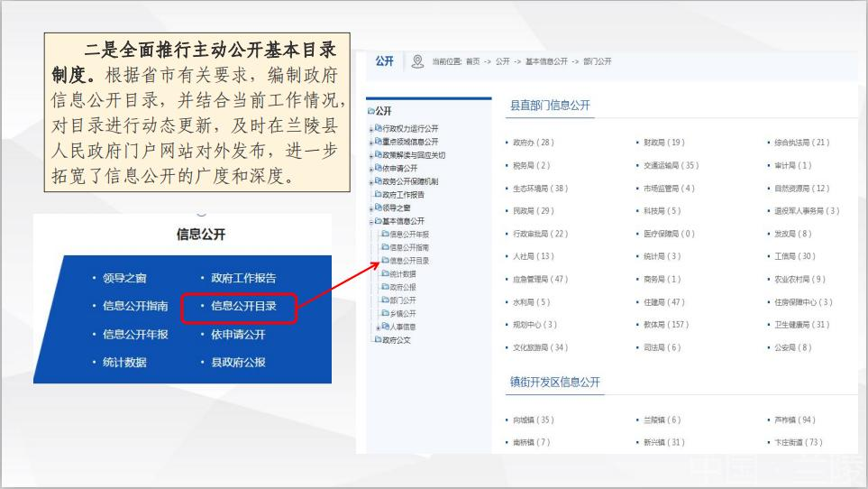Click the folder icon next to 信息公开目录
This screenshot has width=868, height=489.
click(386, 260)
